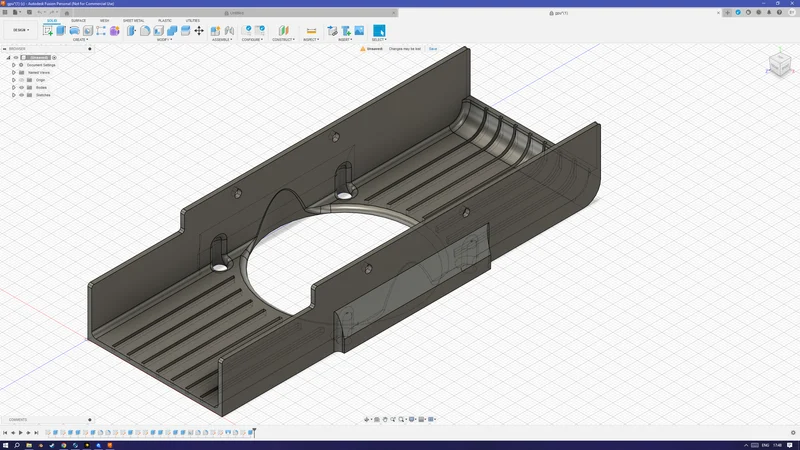Switch to the Plastic tab
Screen dimensions: 800x450
(x=165, y=21)
